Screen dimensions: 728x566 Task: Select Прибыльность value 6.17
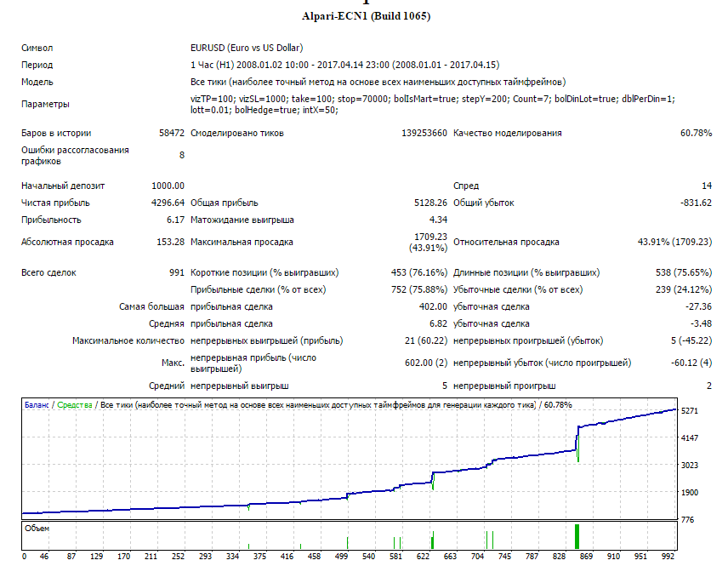(x=175, y=220)
